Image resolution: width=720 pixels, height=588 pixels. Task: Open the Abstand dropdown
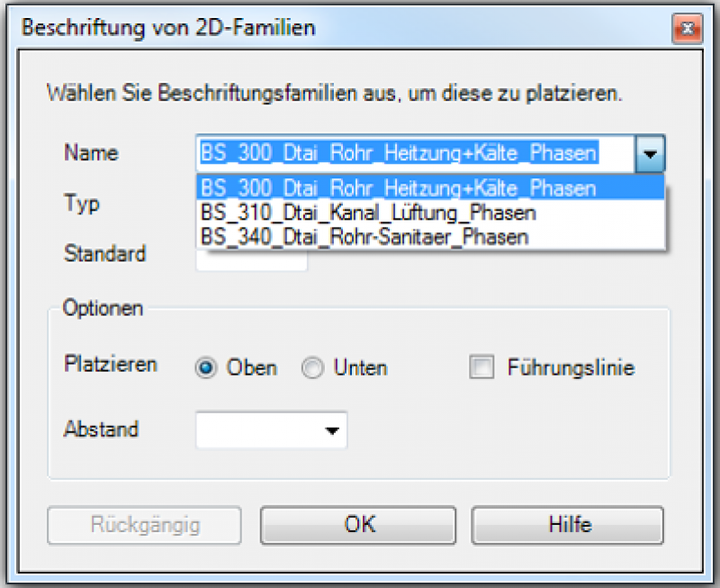click(x=272, y=431)
